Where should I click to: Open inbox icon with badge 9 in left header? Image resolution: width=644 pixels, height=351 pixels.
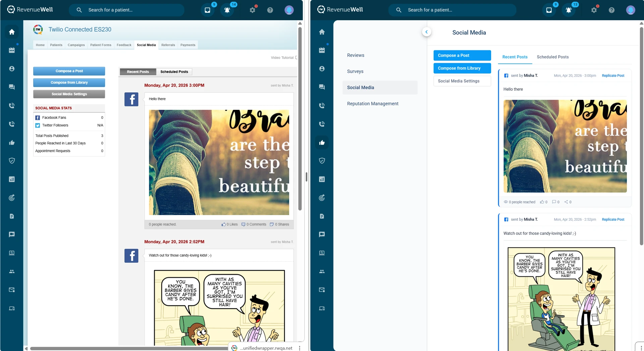[208, 10]
